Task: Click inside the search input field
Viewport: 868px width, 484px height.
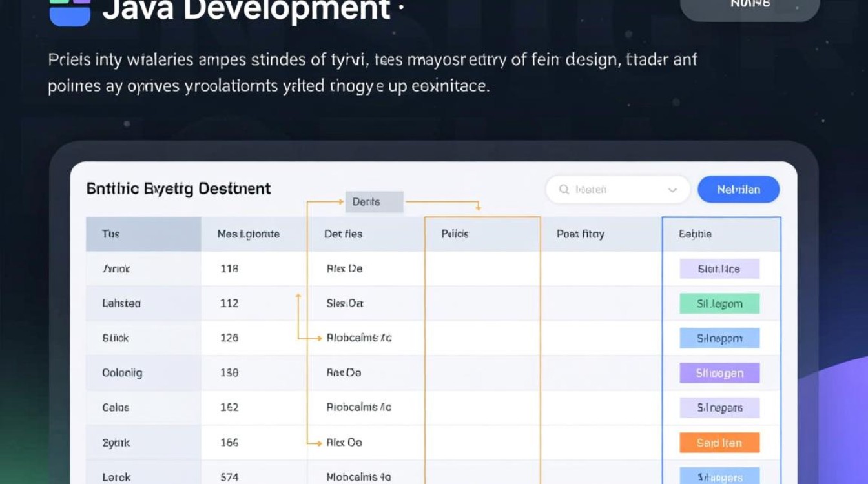Action: 614,190
